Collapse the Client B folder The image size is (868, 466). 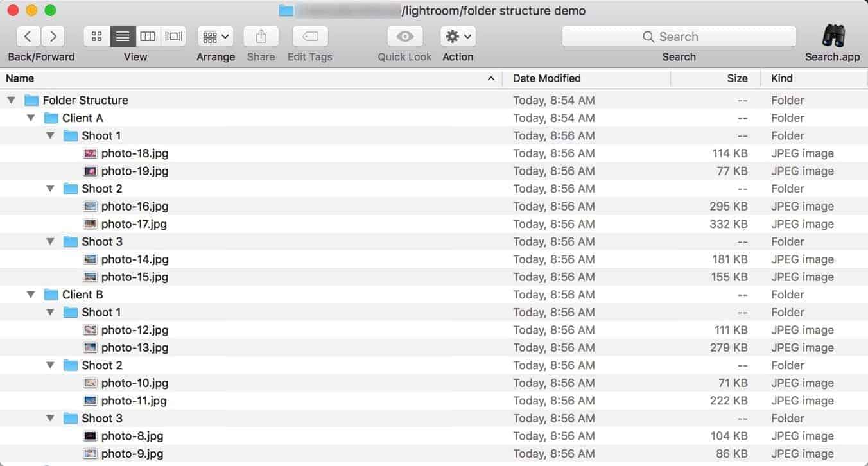[x=31, y=295]
